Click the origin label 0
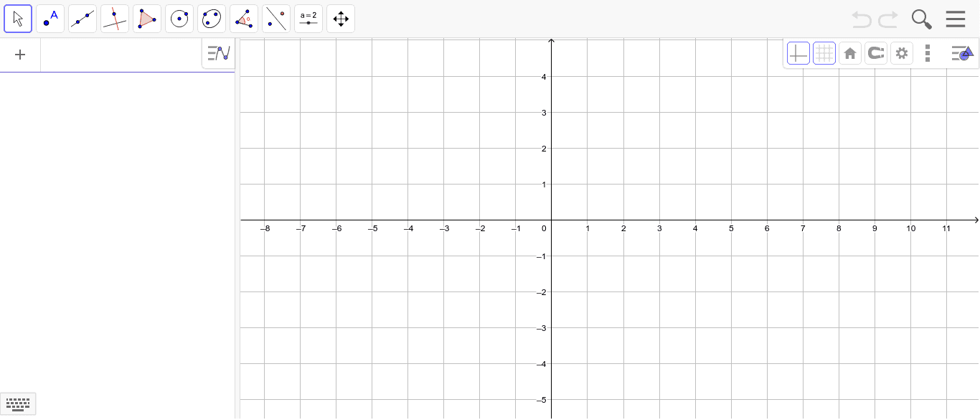 544,228
